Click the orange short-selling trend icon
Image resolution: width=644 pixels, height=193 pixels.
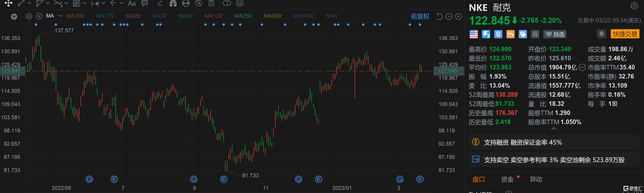511,34
